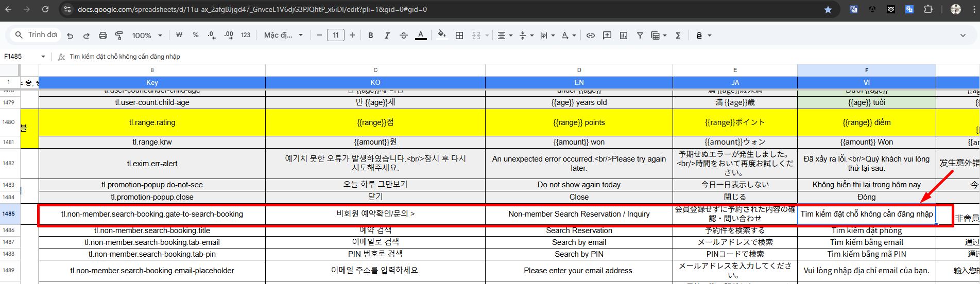Add a comment using the comment icon

pyautogui.click(x=607, y=35)
